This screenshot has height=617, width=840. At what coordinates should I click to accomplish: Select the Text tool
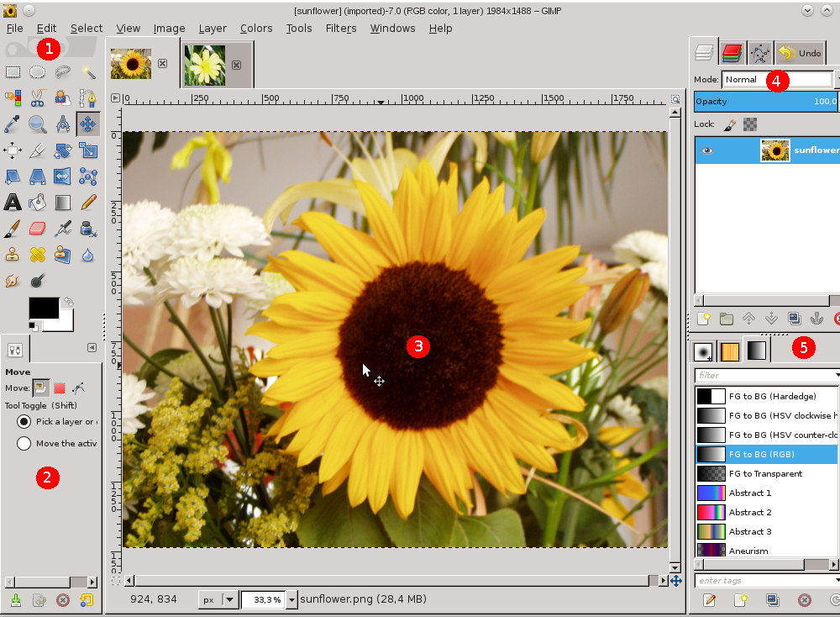point(13,202)
